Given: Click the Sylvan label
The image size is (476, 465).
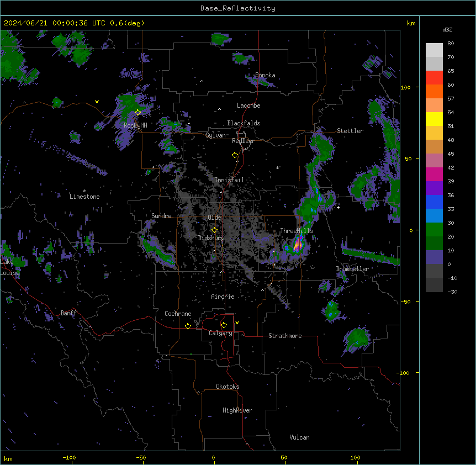Looking at the screenshot, I should pyautogui.click(x=215, y=135).
